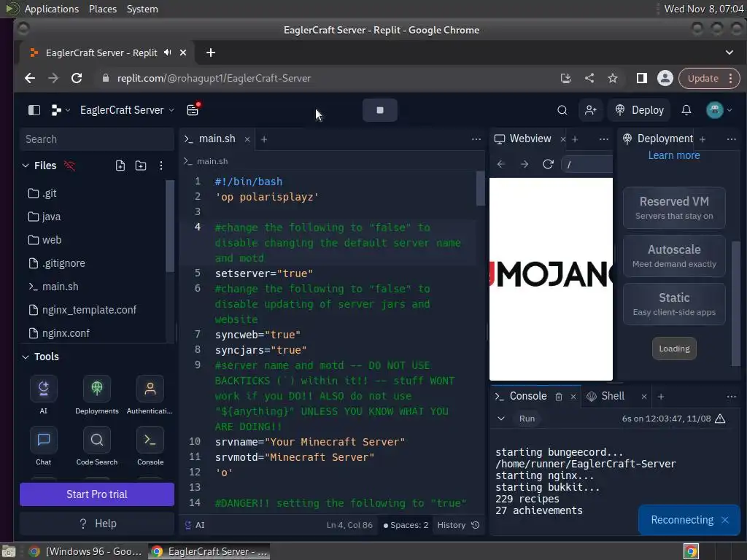Open the Learn more link

[x=673, y=155]
